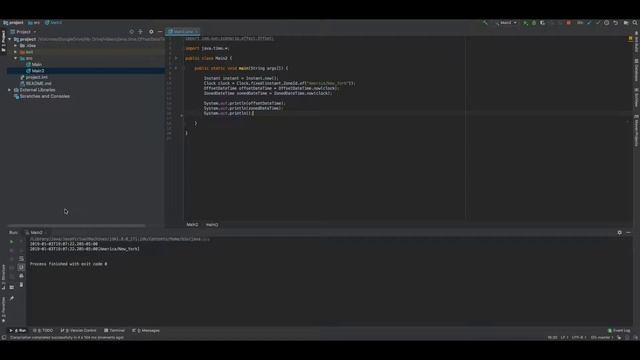The height and width of the screenshot is (360, 640).
Task: Click the Project panel horizontal scrollbar
Action: (x=77, y=226)
